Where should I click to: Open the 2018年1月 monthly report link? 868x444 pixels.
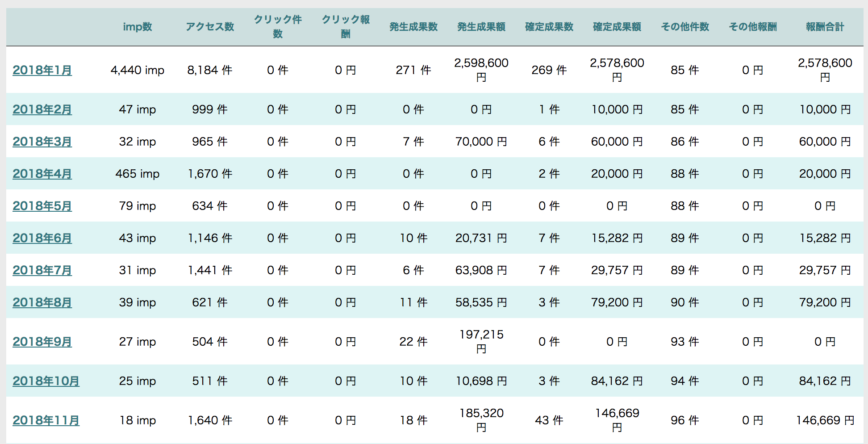42,70
